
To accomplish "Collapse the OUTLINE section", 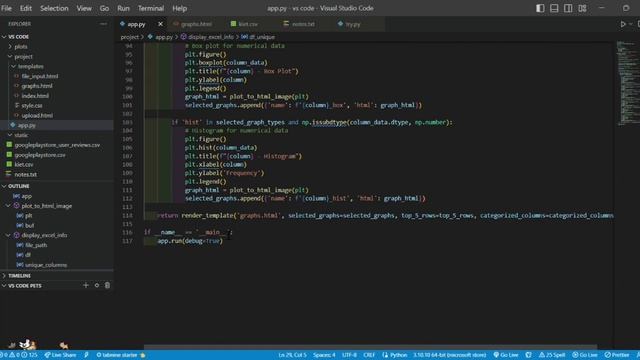I will pyautogui.click(x=18, y=186).
